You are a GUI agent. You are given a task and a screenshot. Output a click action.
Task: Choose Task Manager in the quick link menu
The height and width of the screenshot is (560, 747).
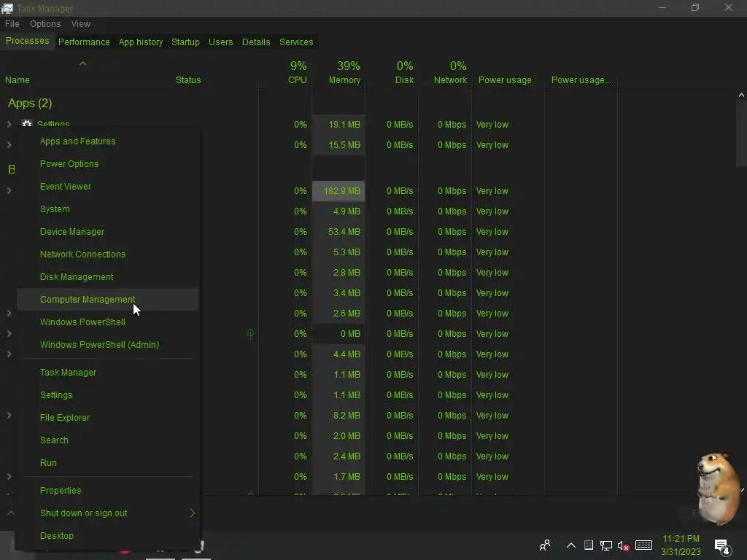68,373
